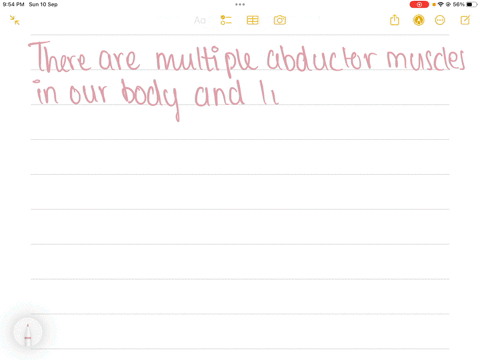Add a table using the table icon
480x360 pixels.
point(253,20)
